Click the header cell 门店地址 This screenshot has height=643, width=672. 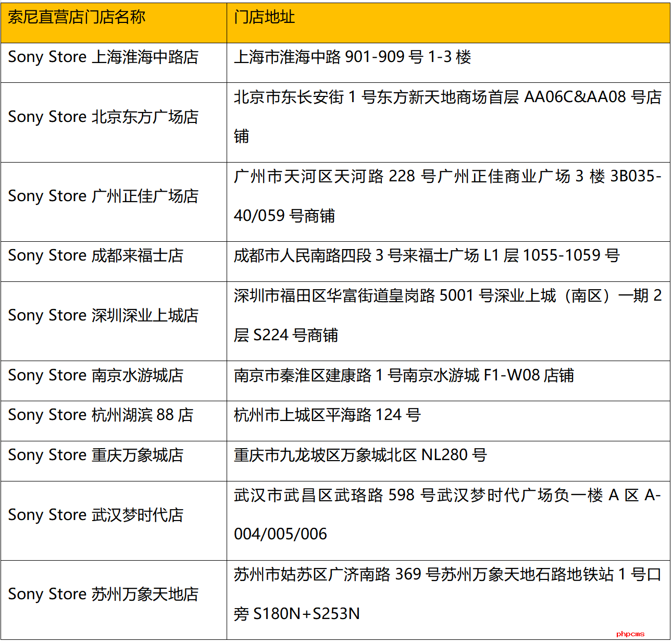(x=449, y=23)
